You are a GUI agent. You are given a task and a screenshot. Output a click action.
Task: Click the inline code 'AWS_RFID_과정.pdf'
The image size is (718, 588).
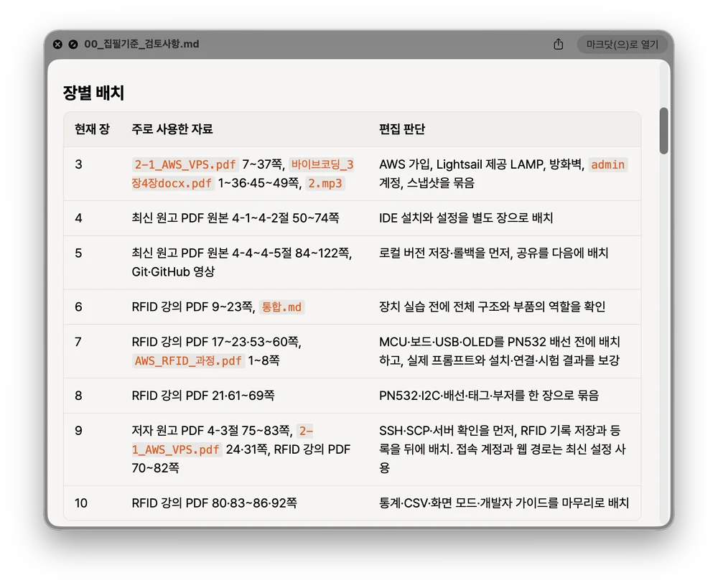click(x=188, y=361)
